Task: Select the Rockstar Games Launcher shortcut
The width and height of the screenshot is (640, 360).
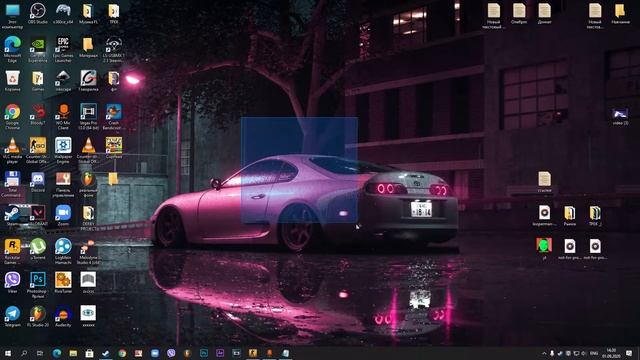Action: (12, 247)
